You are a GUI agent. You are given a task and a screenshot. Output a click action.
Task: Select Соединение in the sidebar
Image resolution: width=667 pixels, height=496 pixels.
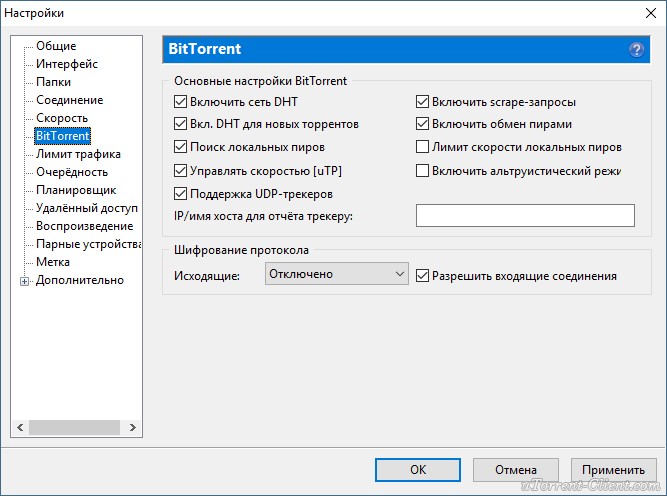coord(70,100)
